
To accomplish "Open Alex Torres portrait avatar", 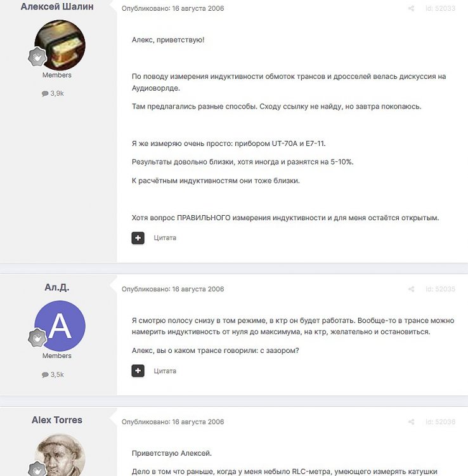I will coord(60,455).
